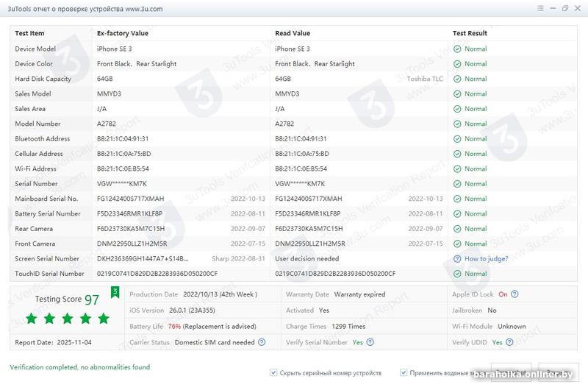The width and height of the screenshot is (588, 390).
Task: Select the 'Sharp 2022-08-31' screen date label
Action: (238, 258)
